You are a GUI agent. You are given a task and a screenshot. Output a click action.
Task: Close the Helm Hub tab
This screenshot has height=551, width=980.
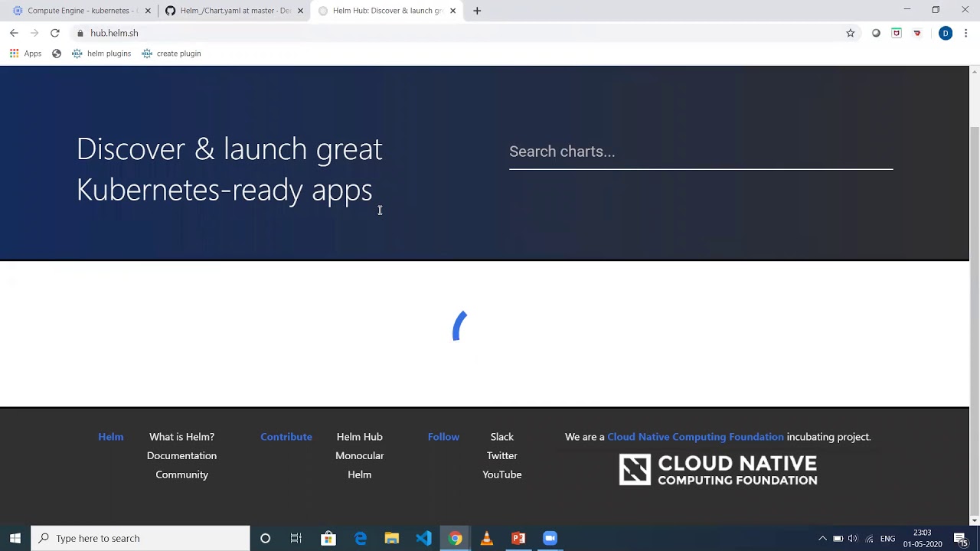click(x=453, y=11)
